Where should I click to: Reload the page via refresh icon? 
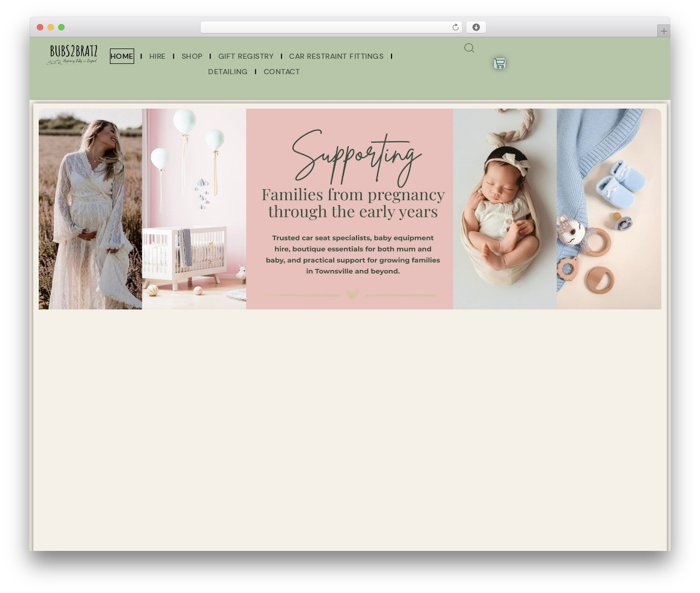tap(455, 27)
